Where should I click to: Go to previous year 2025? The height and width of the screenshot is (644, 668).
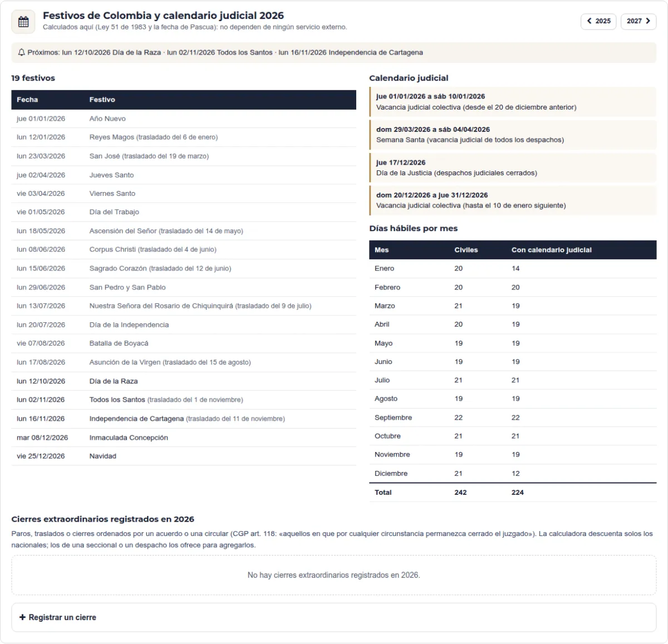[598, 21]
